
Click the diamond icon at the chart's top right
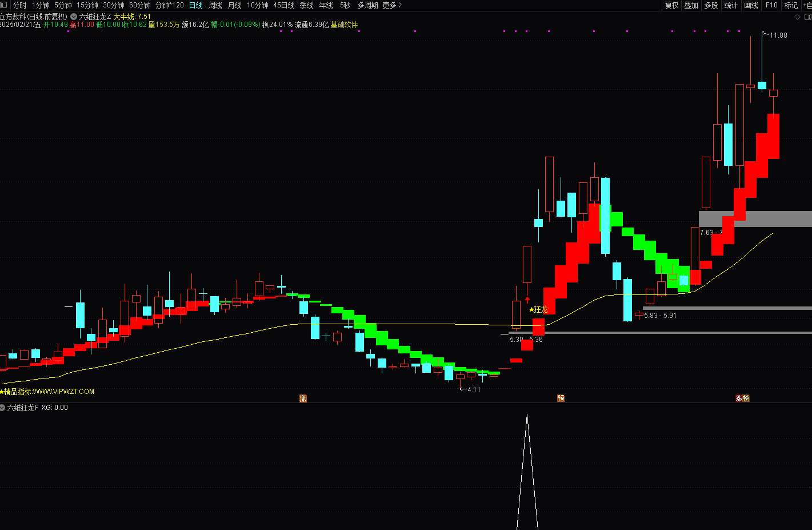[797, 17]
